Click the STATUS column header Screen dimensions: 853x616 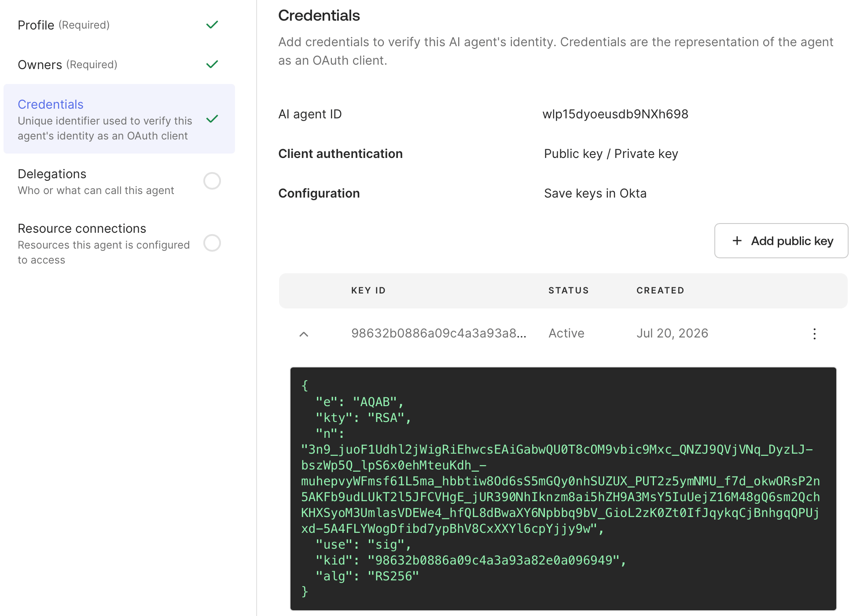pyautogui.click(x=569, y=290)
